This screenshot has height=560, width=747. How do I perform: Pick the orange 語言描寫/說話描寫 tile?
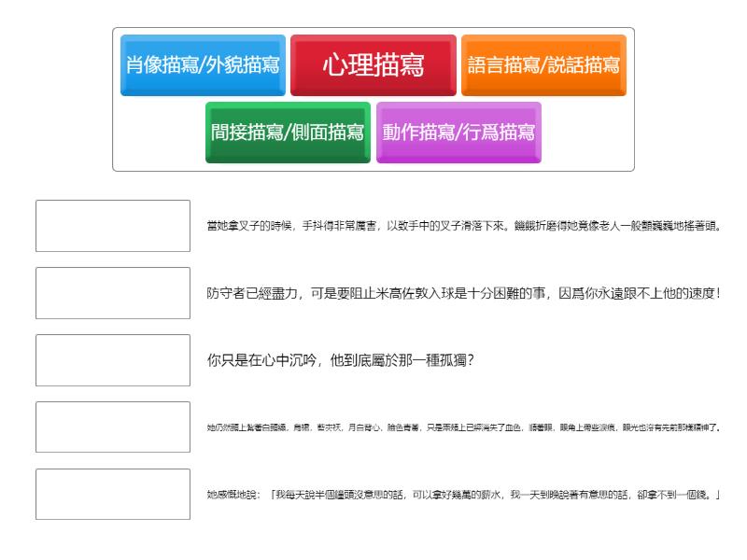point(543,65)
